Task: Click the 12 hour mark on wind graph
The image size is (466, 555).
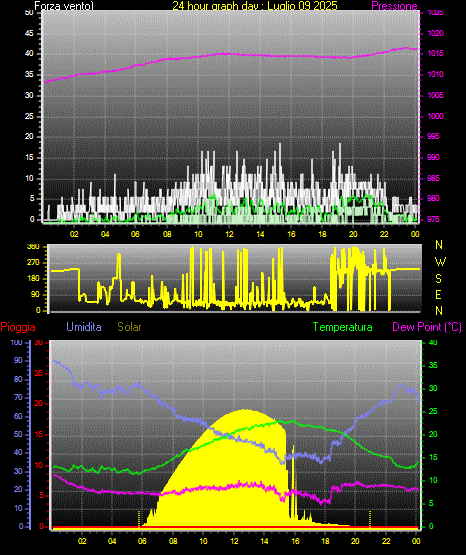Action: (x=229, y=234)
